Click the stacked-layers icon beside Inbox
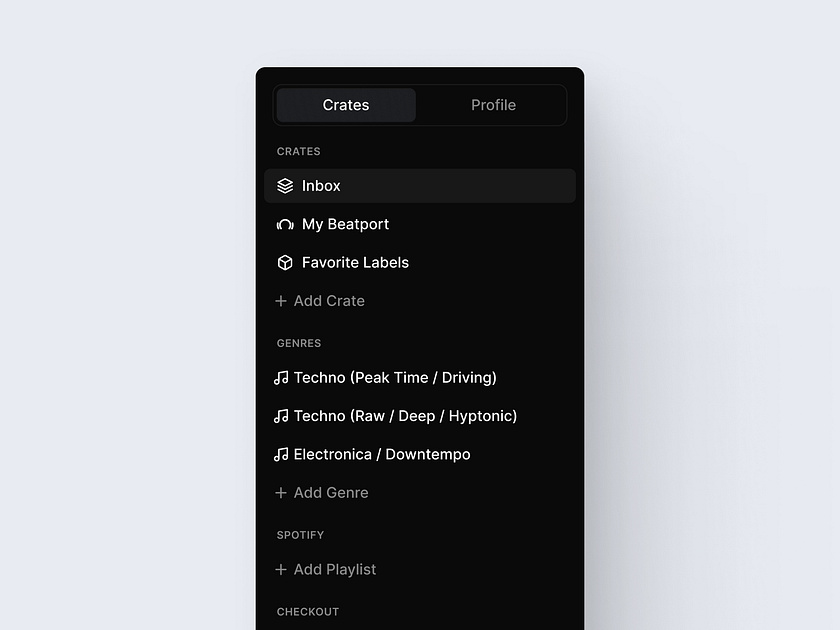840x630 pixels. (x=284, y=185)
